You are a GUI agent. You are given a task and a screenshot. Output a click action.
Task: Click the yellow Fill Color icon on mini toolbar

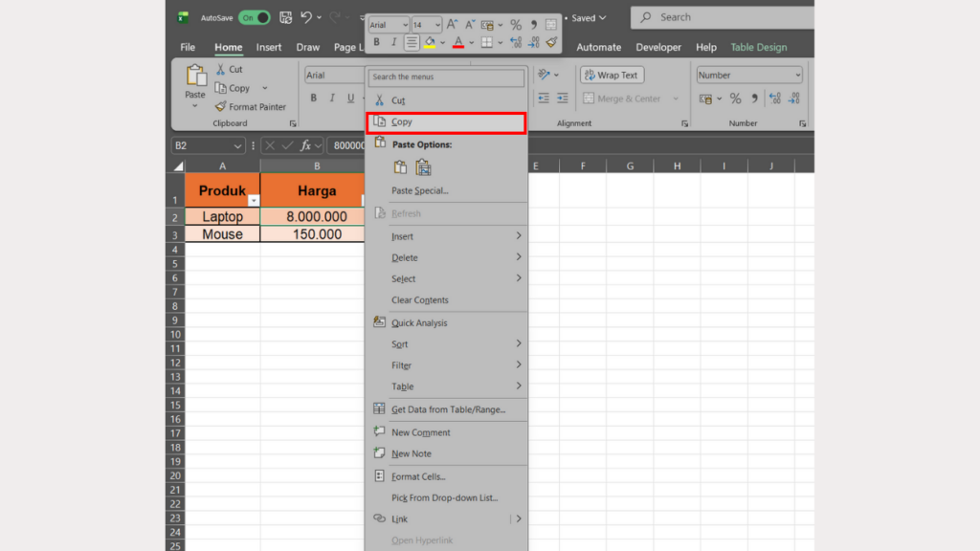click(432, 44)
